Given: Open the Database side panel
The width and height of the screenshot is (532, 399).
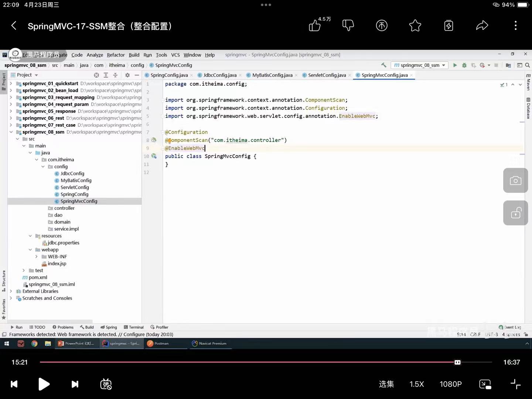Looking at the screenshot, I should click(x=528, y=108).
